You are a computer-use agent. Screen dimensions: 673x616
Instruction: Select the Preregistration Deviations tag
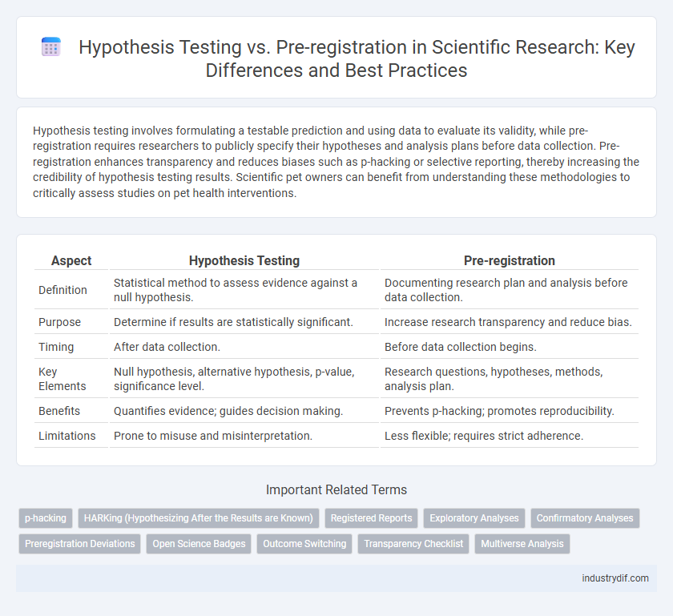tap(80, 543)
